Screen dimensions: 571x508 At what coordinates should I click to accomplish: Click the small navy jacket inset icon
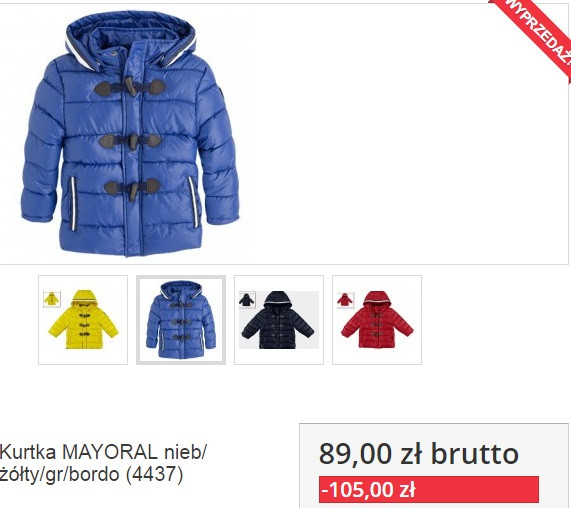(x=247, y=300)
